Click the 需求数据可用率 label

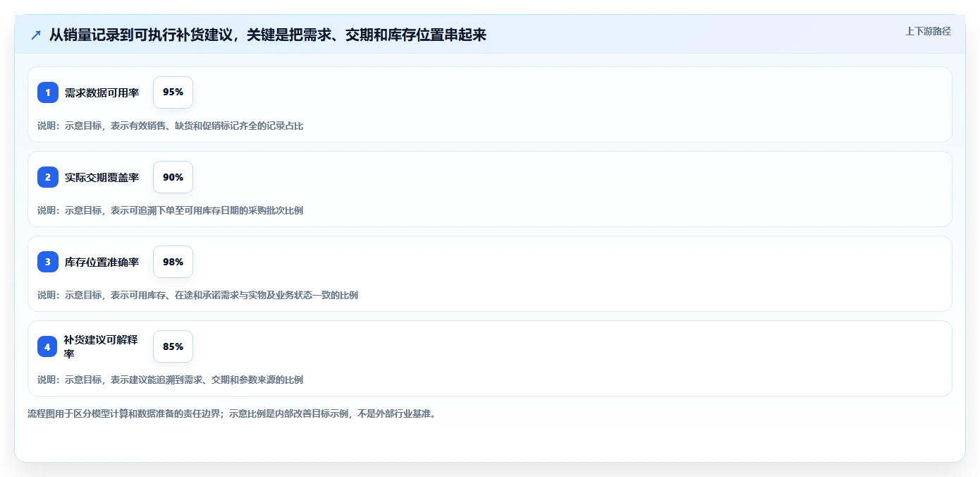[102, 92]
